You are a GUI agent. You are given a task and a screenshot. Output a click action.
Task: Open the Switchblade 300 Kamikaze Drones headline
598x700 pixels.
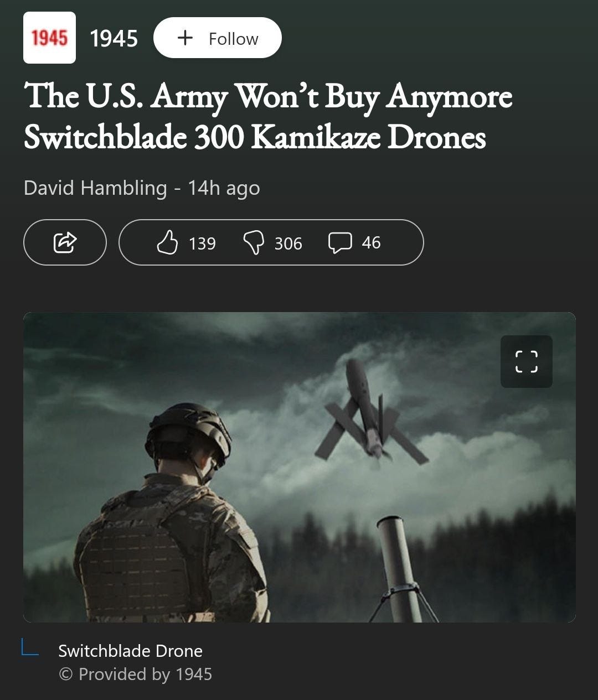268,116
